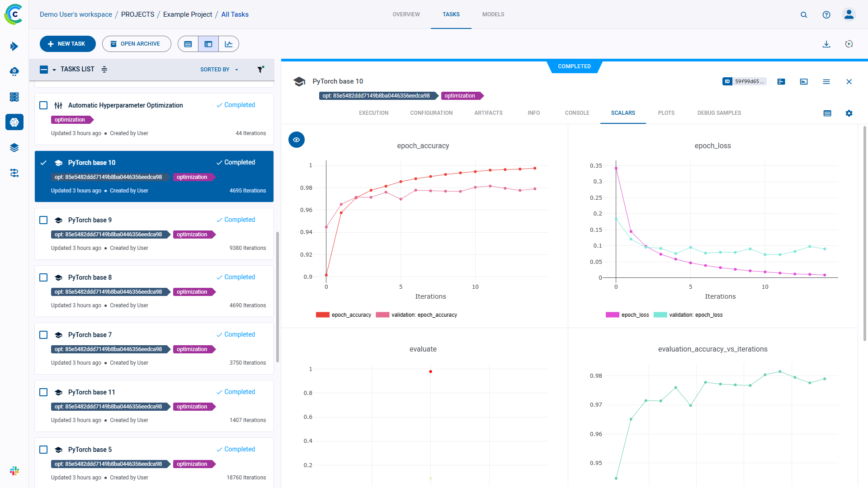The height and width of the screenshot is (488, 868).
Task: Open the scalar display settings gear icon
Action: [x=849, y=113]
